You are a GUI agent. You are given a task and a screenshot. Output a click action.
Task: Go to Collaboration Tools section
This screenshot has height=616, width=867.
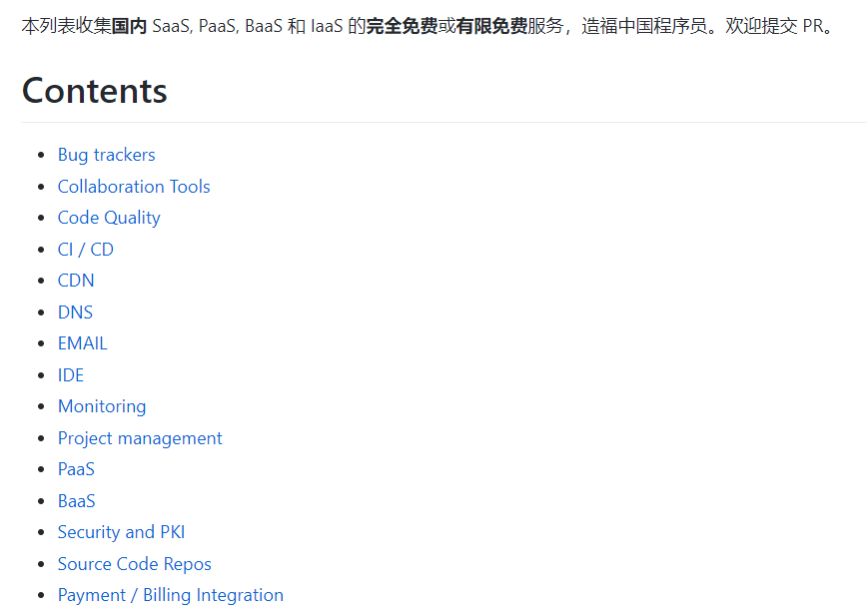tap(134, 186)
